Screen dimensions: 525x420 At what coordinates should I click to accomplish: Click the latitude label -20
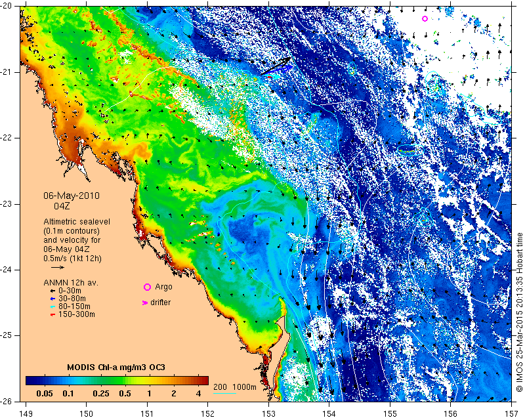tap(7, 6)
